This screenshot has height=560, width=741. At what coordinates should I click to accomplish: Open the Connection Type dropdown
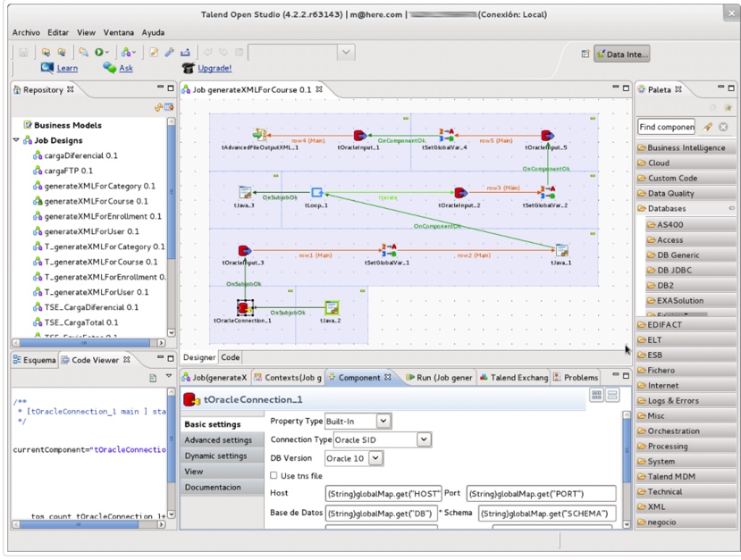coord(424,439)
